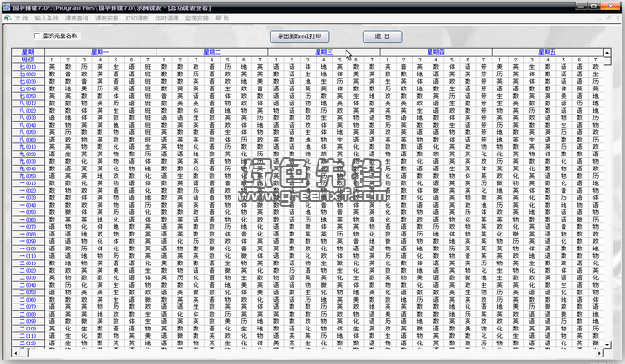Screen dimensions: 625x364
Task: Select class row 七(01)
Action: point(28,67)
